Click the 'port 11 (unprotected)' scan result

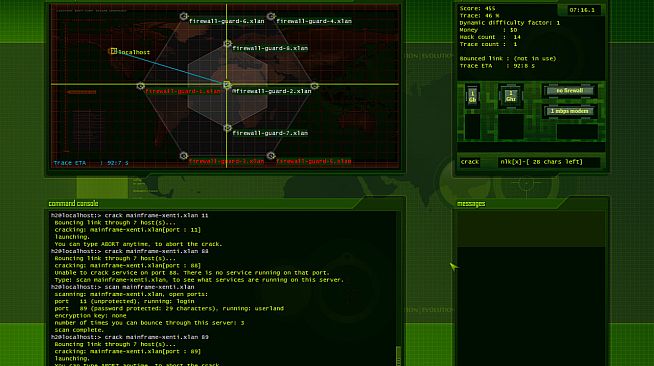(x=124, y=301)
